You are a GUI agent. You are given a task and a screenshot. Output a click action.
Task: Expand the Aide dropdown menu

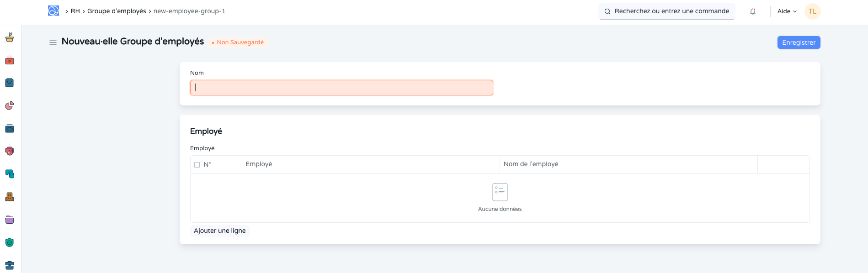[787, 11]
